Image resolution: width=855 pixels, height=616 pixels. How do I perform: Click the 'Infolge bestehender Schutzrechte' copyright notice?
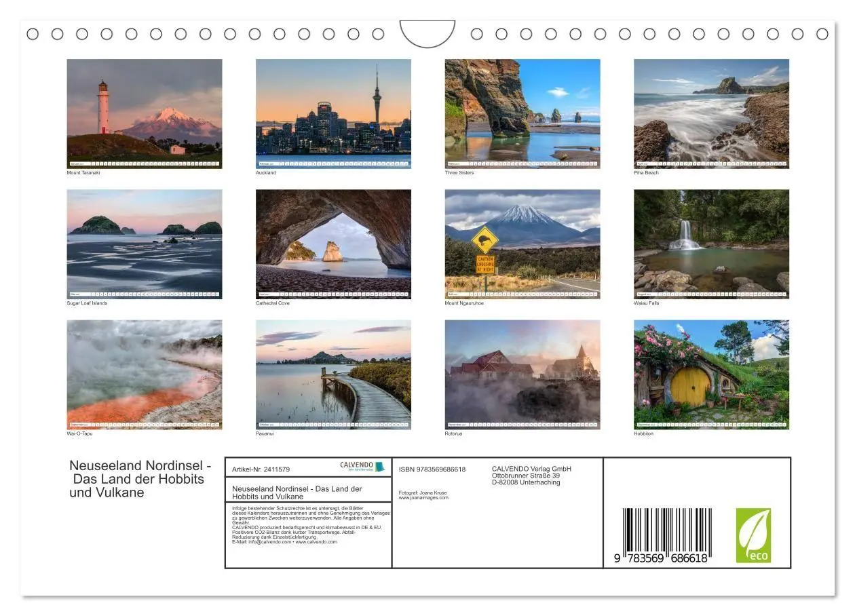point(311,525)
